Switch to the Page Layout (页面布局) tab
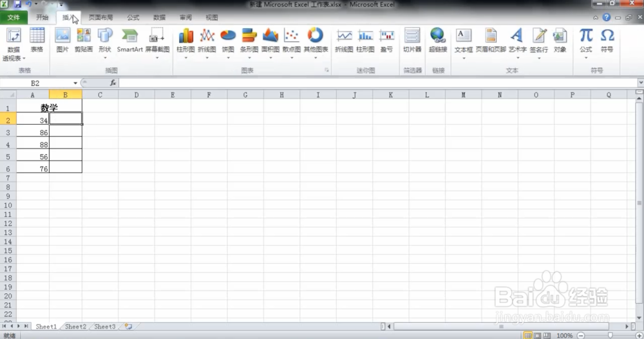The width and height of the screenshot is (644, 339). [100, 17]
